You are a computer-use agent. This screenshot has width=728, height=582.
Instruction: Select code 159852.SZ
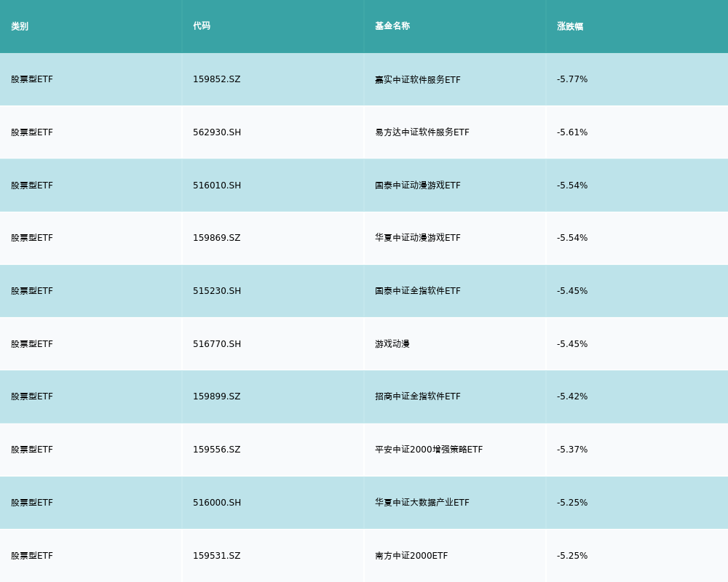(217, 79)
